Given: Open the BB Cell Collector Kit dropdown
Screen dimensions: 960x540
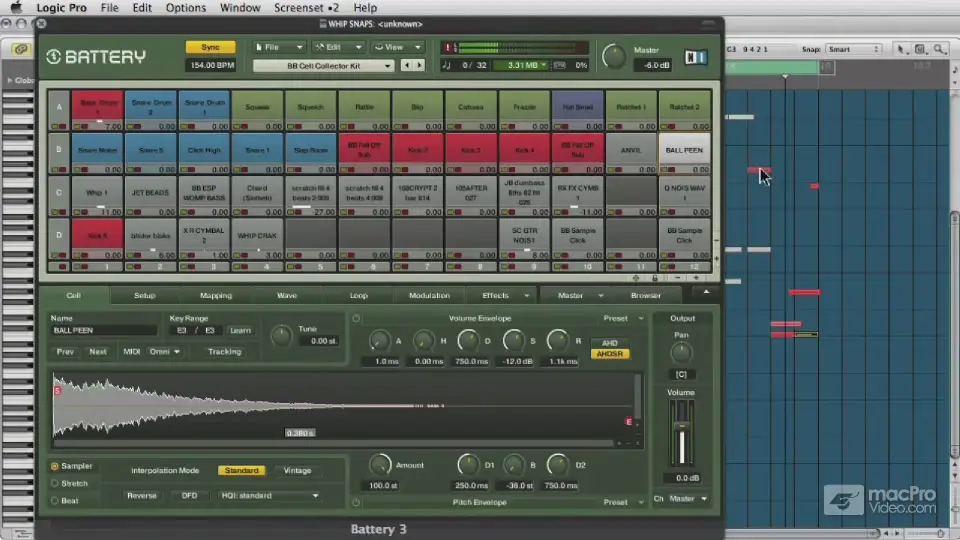Looking at the screenshot, I should 323,66.
